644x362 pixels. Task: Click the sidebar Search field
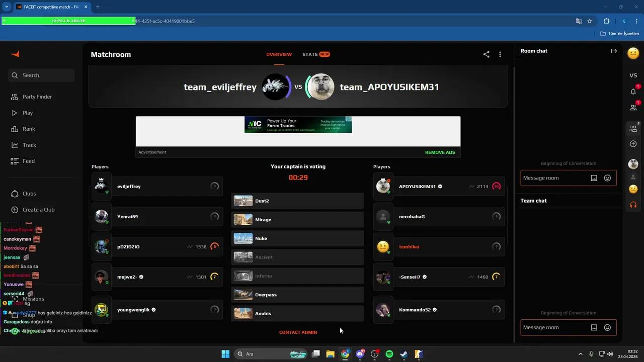41,75
